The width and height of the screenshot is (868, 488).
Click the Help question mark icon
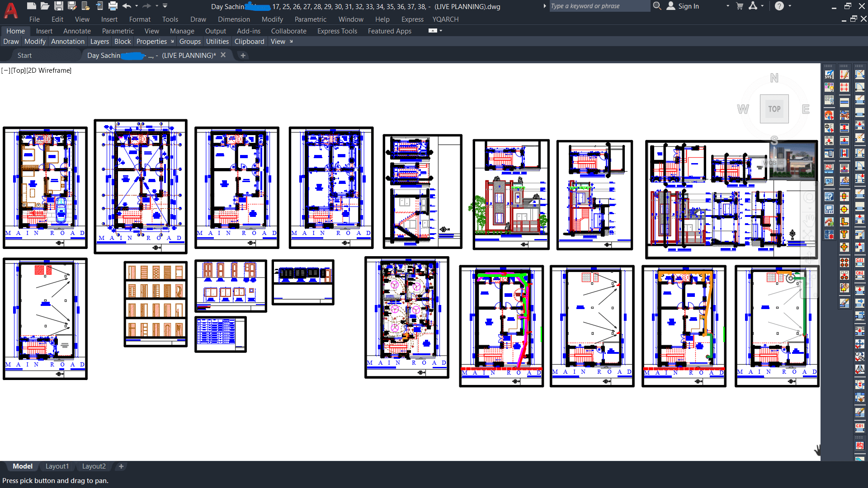[779, 6]
